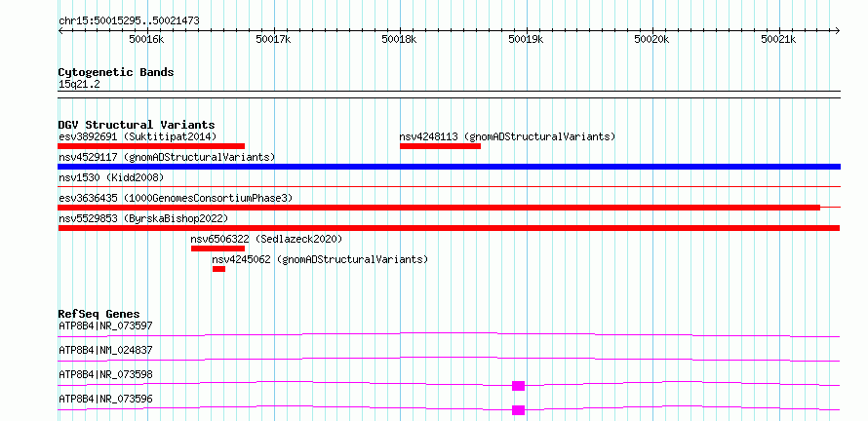Image resolution: width=868 pixels, height=421 pixels.
Task: Open the ATP8B4|NR_073597 transcript label
Action: click(105, 325)
